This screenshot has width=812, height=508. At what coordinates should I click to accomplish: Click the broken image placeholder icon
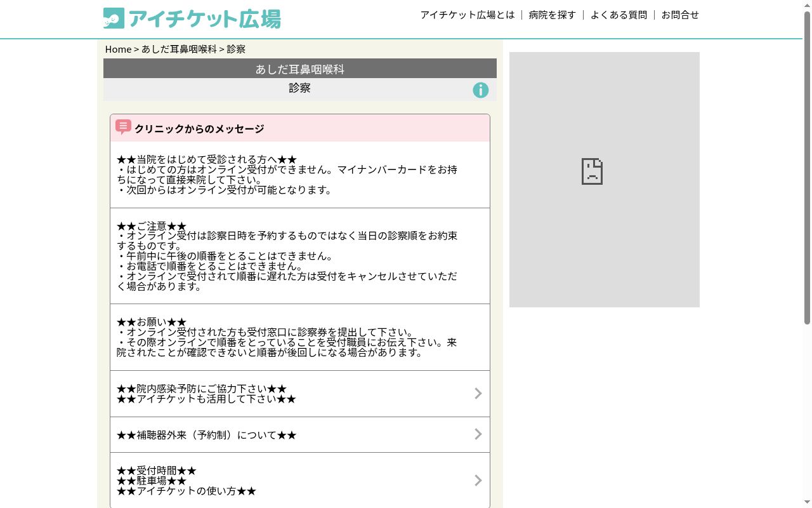[x=592, y=171]
